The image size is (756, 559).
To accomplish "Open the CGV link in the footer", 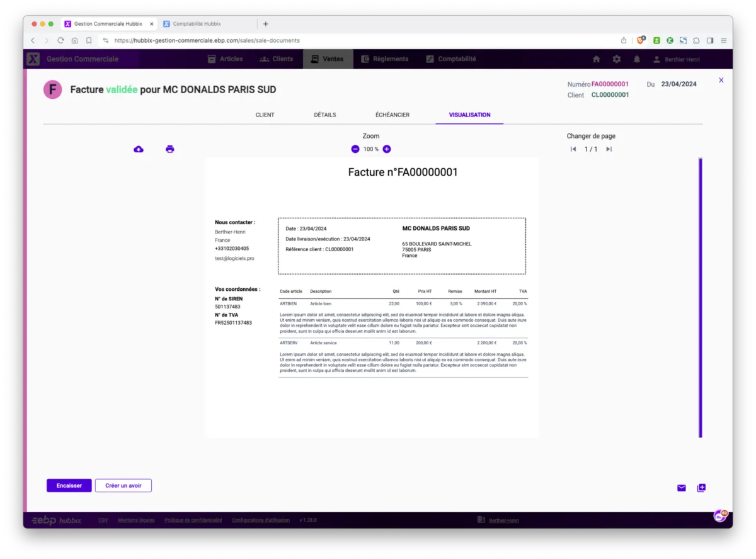I will pyautogui.click(x=103, y=520).
